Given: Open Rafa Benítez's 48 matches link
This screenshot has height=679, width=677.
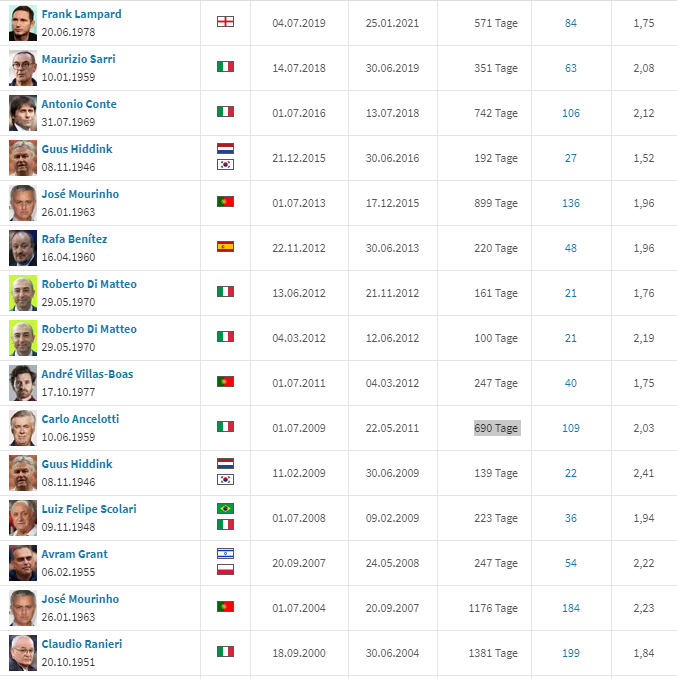Looking at the screenshot, I should (571, 248).
